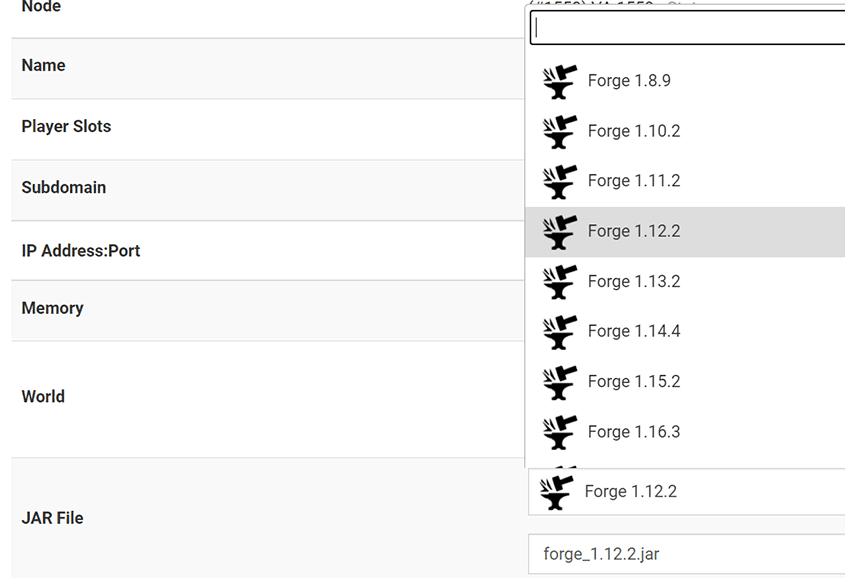Choose Forge 1.10.2 from the list
This screenshot has height=578, width=845.
tap(634, 131)
